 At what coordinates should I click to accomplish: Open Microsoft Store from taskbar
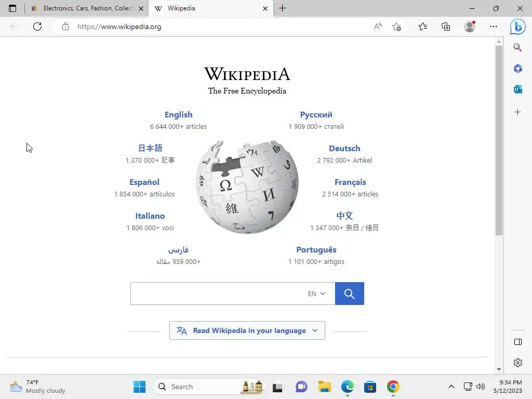(370, 387)
